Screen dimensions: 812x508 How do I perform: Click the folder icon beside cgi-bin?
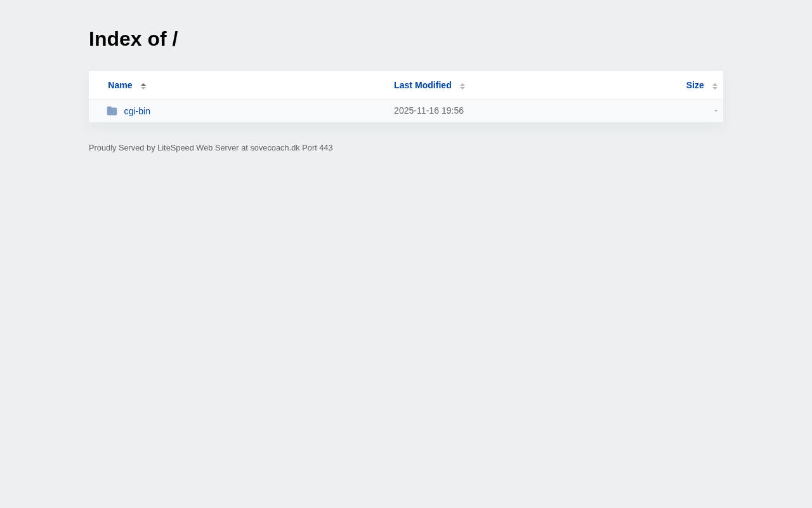click(x=112, y=111)
